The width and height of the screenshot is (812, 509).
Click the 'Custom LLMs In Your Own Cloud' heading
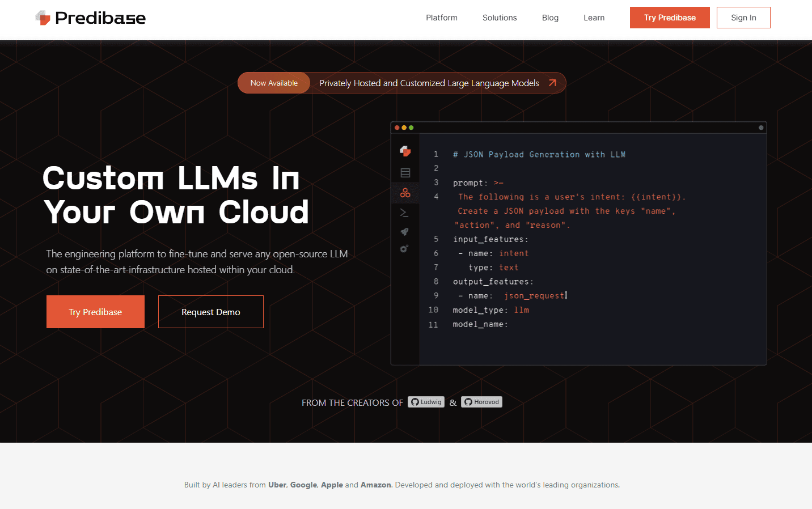coord(176,195)
